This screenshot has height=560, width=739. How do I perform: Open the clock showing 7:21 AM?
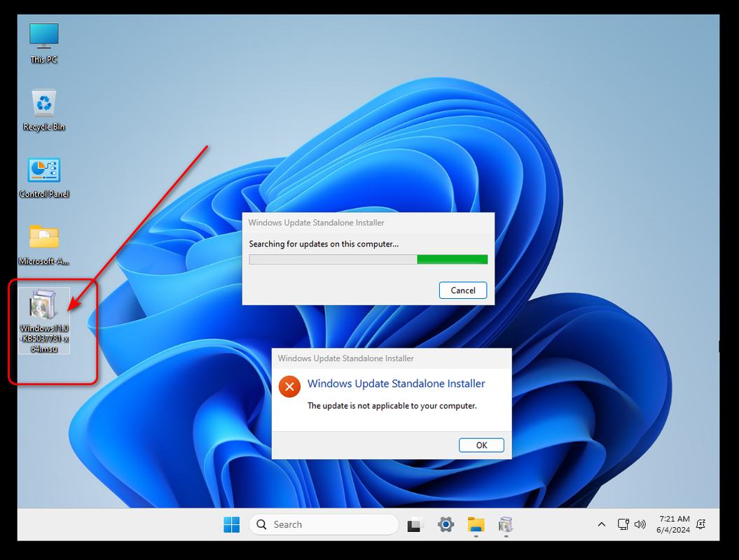(x=673, y=524)
